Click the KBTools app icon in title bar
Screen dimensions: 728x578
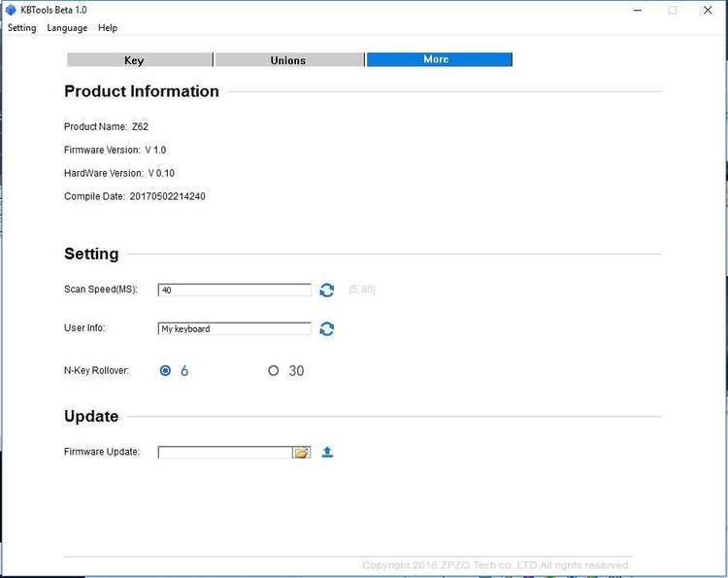point(11,10)
